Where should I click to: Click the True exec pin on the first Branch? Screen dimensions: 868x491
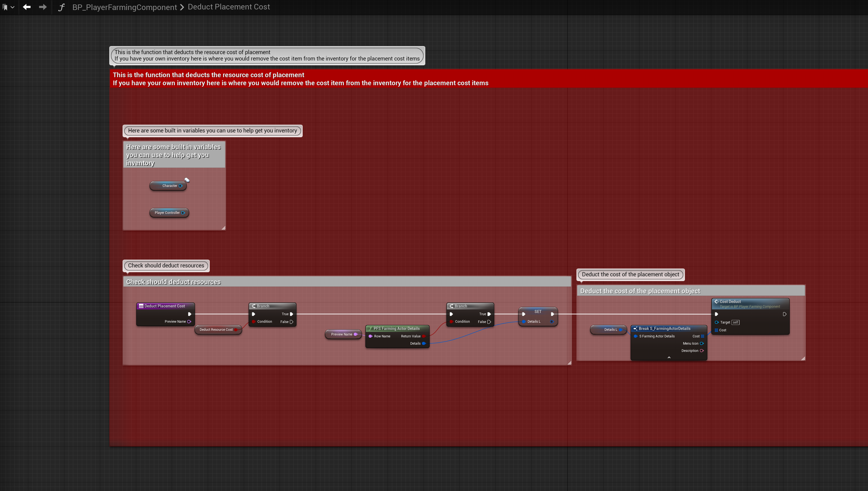tap(292, 314)
